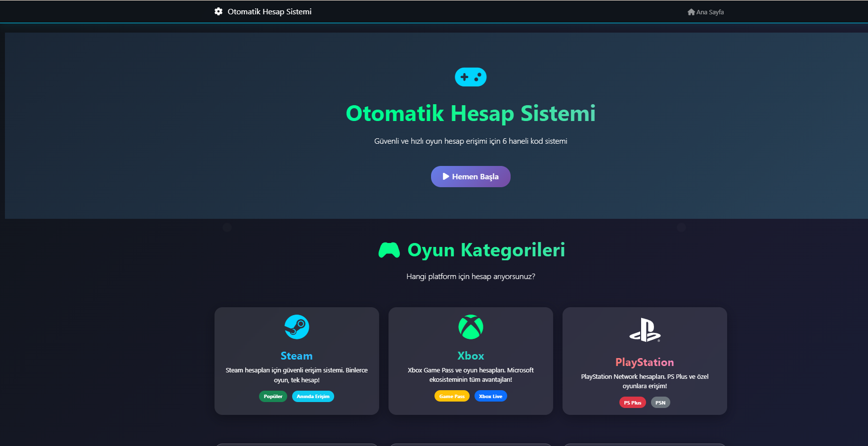Click the gear icon in the navbar

tap(218, 11)
